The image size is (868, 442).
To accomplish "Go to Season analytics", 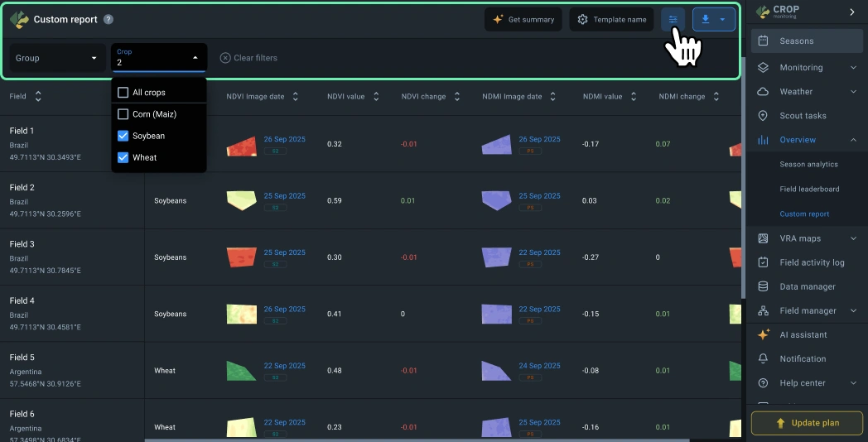I will (808, 165).
